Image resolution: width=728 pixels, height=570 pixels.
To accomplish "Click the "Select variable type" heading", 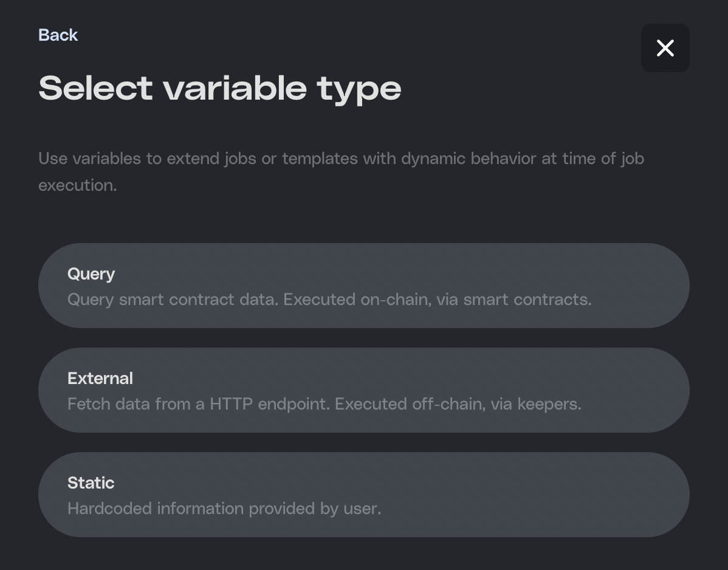I will [x=219, y=89].
